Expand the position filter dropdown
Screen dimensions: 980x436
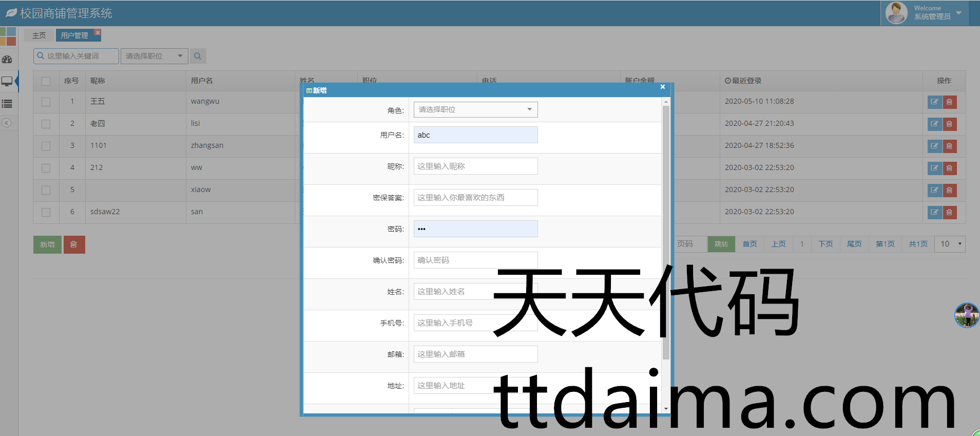click(155, 56)
